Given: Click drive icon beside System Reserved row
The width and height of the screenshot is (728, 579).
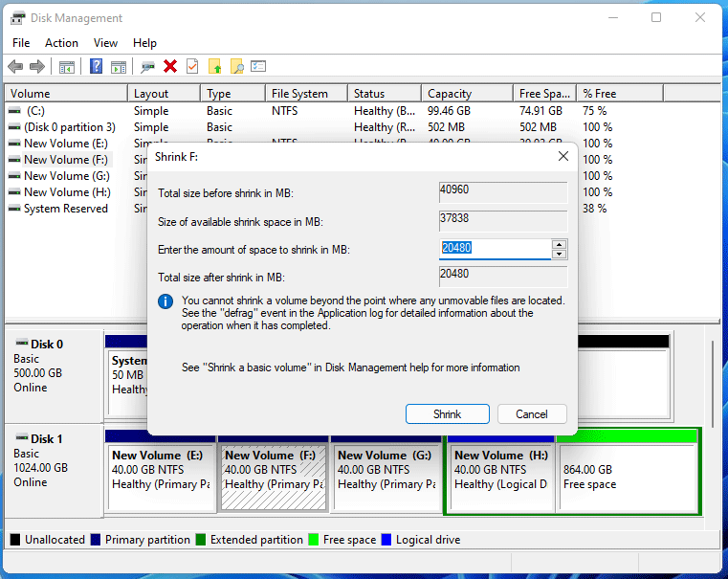Looking at the screenshot, I should [x=15, y=209].
